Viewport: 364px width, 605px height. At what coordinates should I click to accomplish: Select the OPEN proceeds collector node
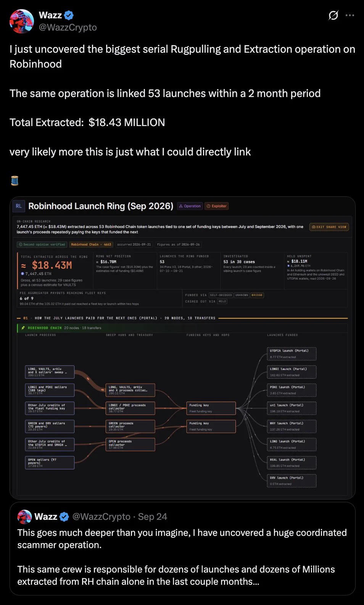[x=130, y=444]
